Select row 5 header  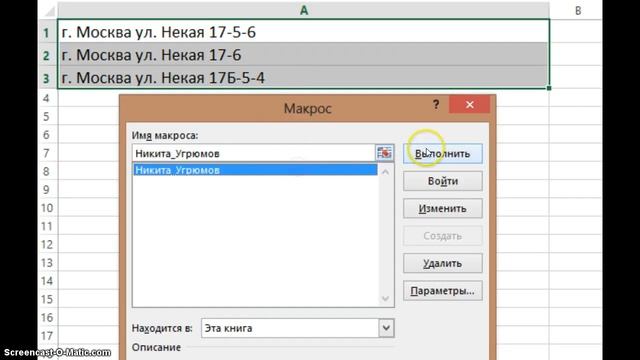pos(47,117)
